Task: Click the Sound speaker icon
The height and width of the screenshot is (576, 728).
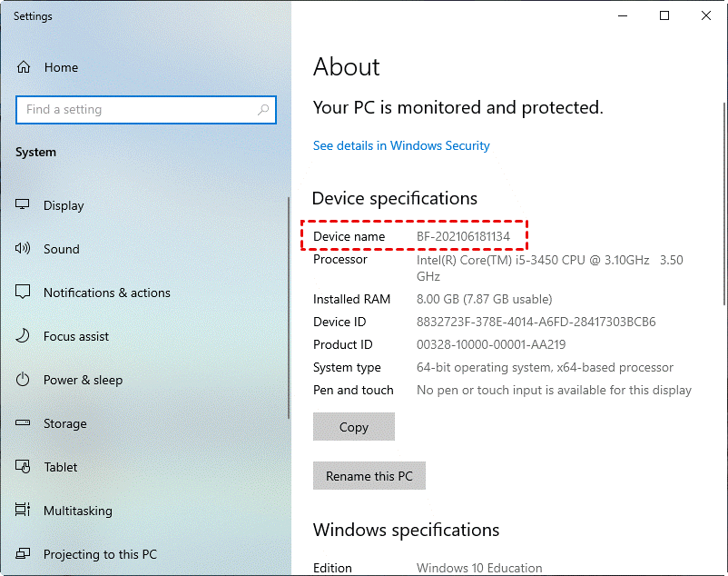Action: point(24,249)
